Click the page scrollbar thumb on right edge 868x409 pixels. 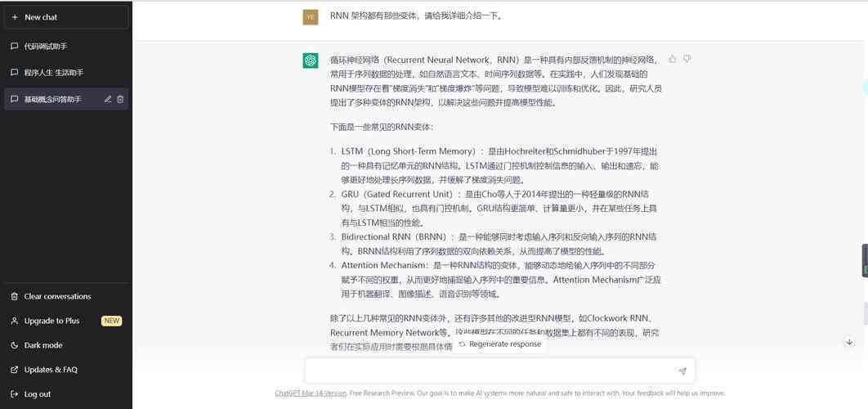866,313
